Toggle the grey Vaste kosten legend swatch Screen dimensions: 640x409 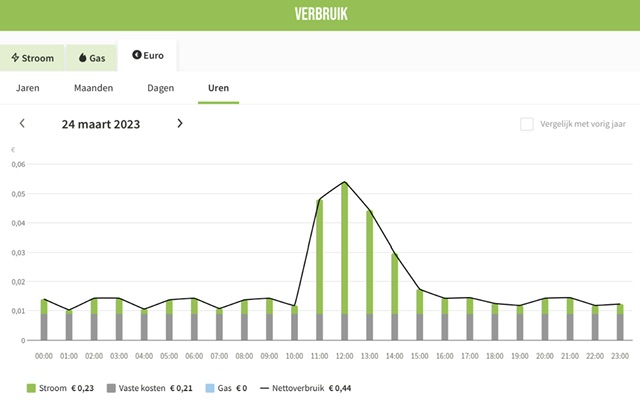coord(111,388)
